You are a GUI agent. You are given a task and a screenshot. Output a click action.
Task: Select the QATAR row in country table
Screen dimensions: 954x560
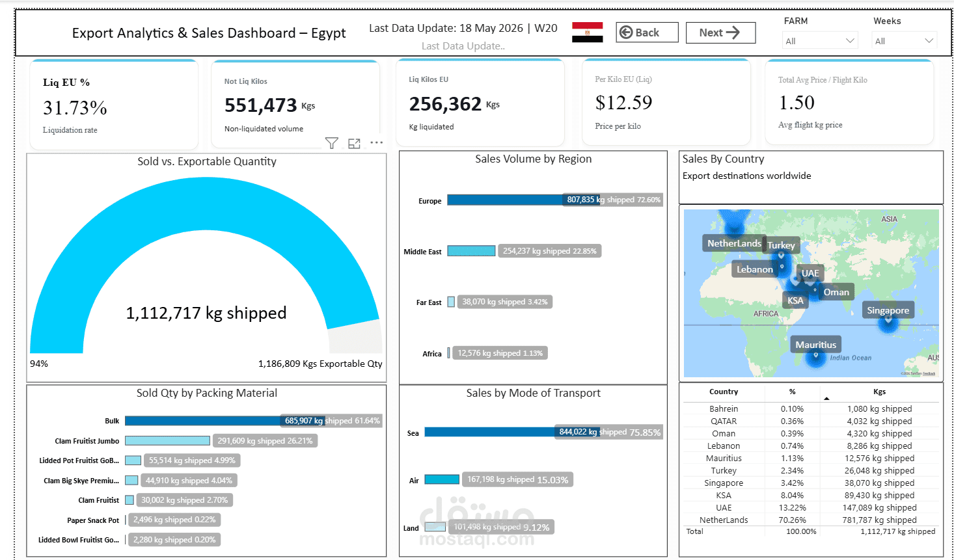click(x=811, y=421)
